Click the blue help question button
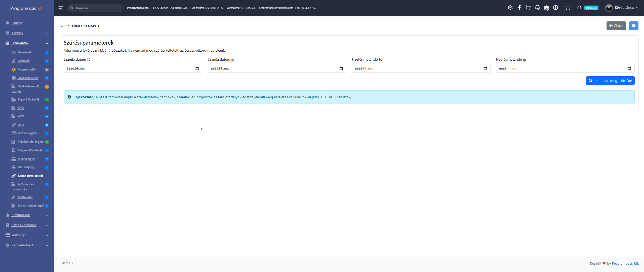This screenshot has width=644, height=272. tap(633, 26)
